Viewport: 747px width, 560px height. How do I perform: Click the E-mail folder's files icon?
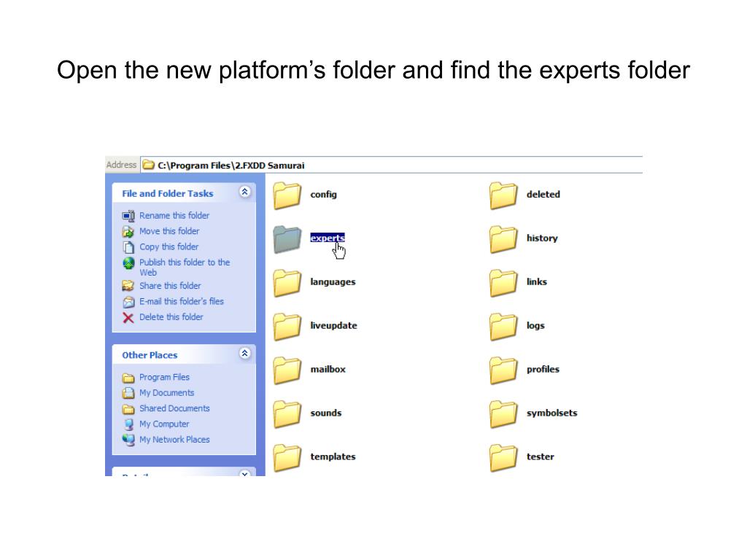click(x=128, y=302)
